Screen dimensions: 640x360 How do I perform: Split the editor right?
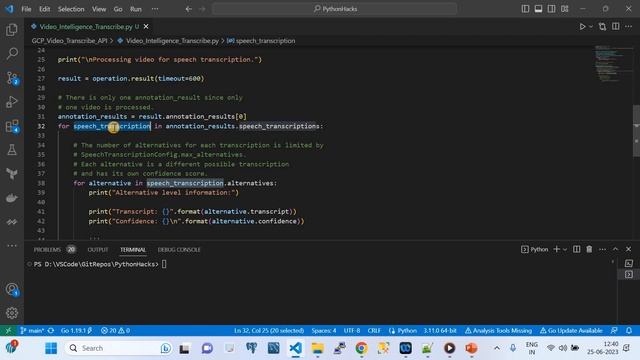click(x=616, y=27)
